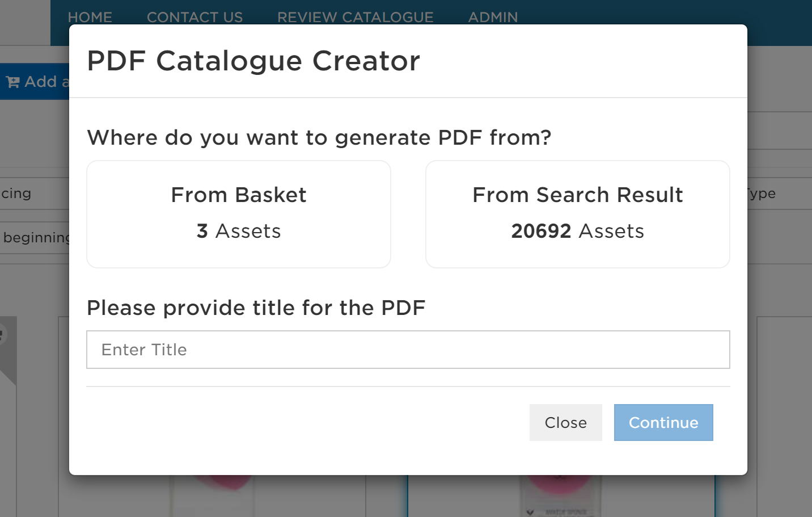Image resolution: width=812 pixels, height=517 pixels.
Task: Click the blue Continue button
Action: click(x=663, y=422)
